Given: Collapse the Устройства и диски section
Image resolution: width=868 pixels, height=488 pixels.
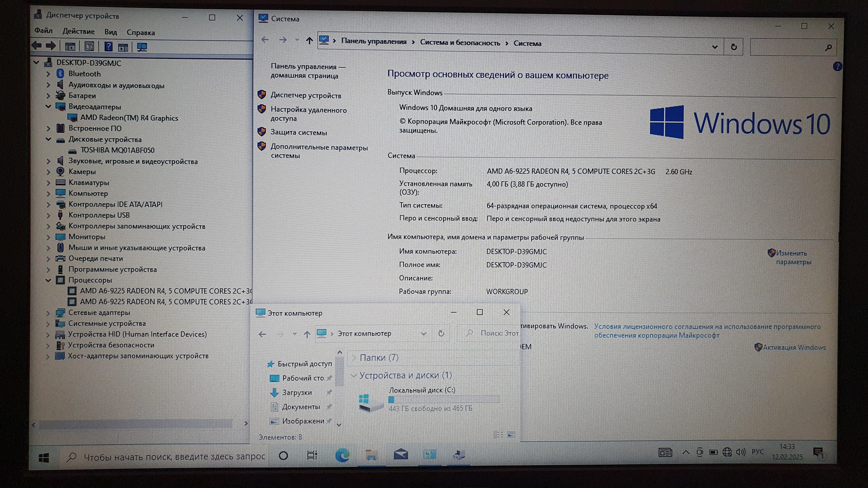Looking at the screenshot, I should [353, 376].
